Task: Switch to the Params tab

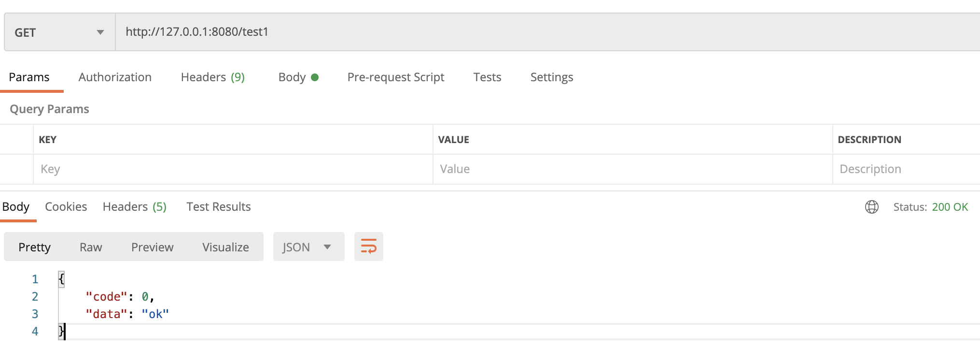Action: [x=29, y=77]
